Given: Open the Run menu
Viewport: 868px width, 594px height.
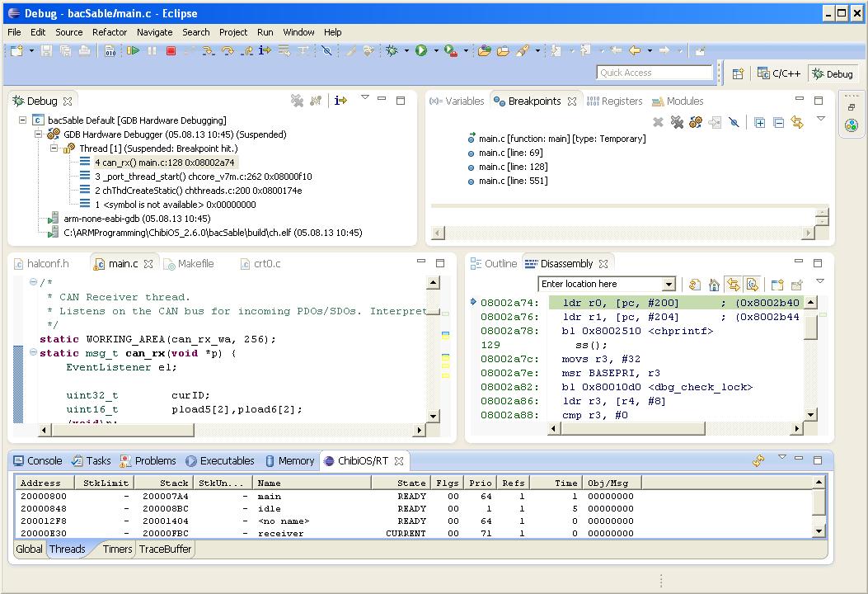Looking at the screenshot, I should pyautogui.click(x=265, y=32).
